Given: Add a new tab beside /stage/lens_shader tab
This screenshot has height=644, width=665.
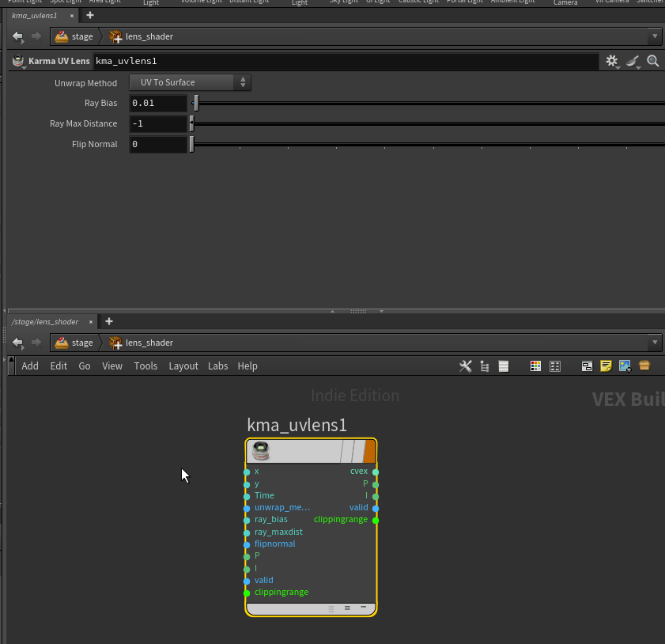Looking at the screenshot, I should pos(109,321).
